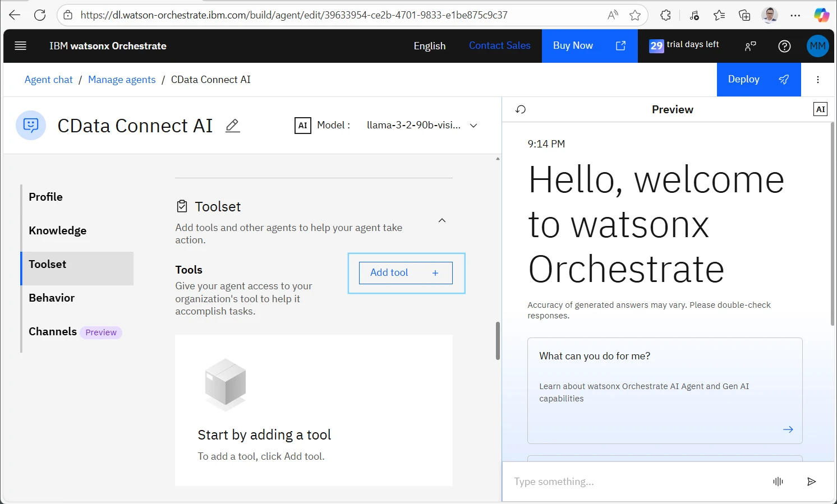Click the pencil icon to rename agent

pyautogui.click(x=232, y=126)
